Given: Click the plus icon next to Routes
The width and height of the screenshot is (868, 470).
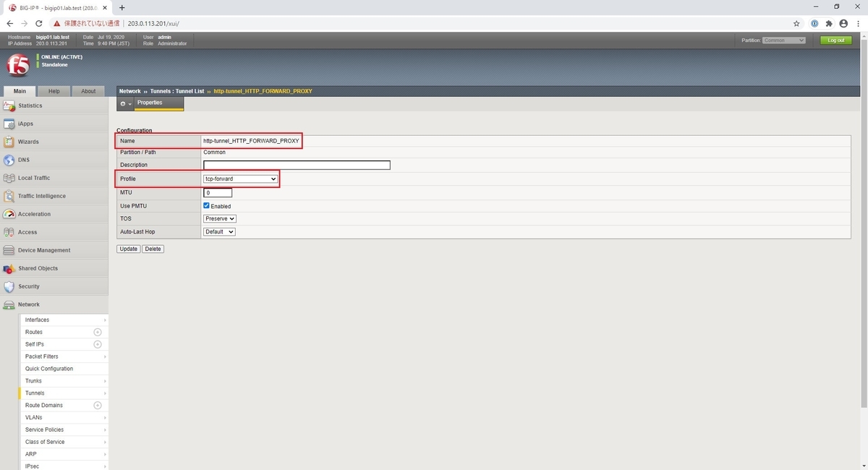Looking at the screenshot, I should (96, 332).
